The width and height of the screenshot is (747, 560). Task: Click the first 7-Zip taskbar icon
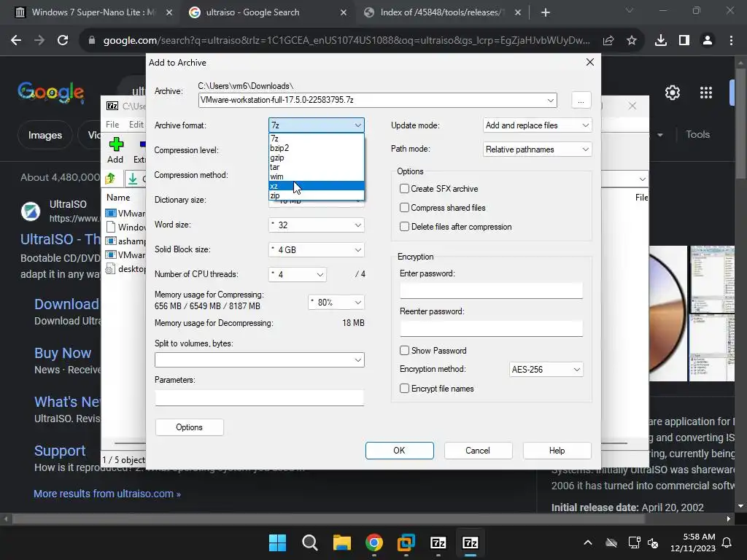[438, 542]
